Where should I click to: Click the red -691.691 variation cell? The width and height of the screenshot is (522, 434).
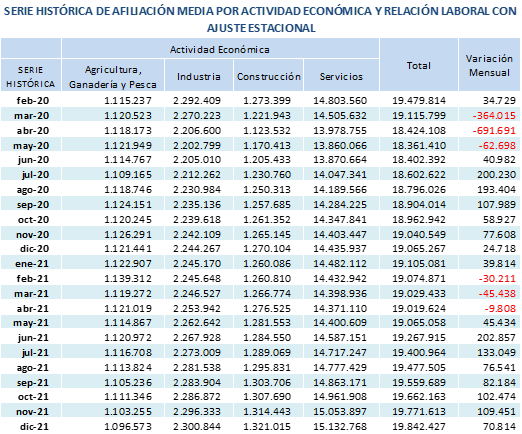(494, 130)
